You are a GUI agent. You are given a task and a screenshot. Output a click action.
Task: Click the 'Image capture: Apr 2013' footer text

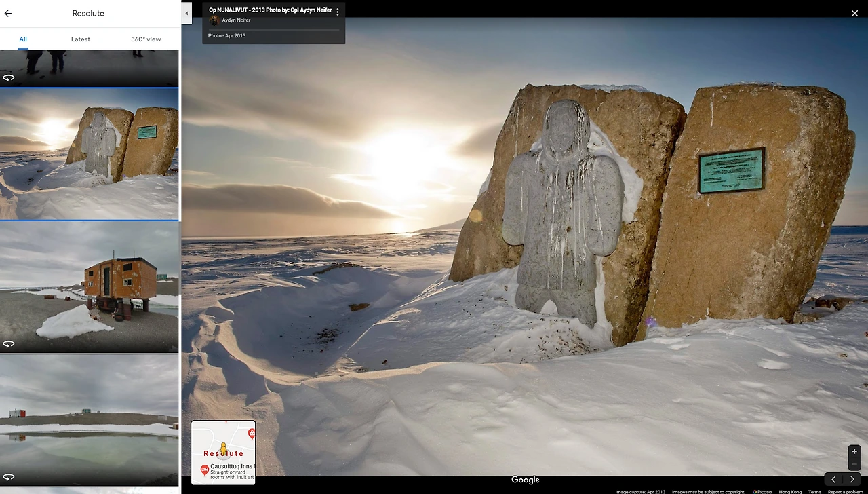641,491
